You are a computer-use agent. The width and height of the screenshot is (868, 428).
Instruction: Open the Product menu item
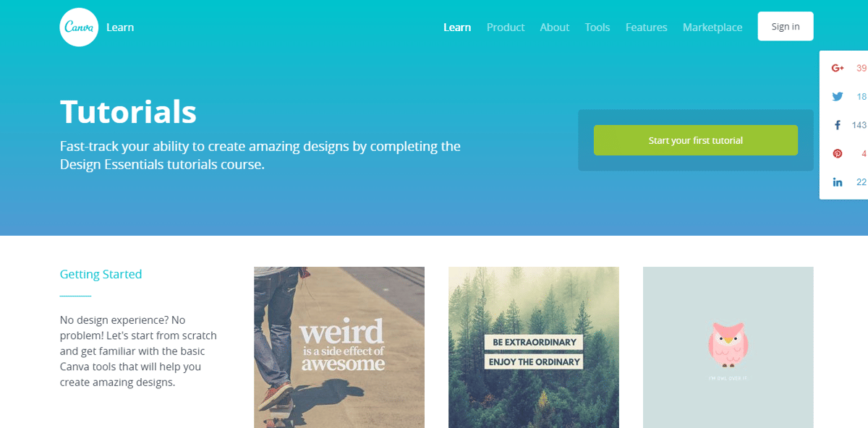coord(506,27)
